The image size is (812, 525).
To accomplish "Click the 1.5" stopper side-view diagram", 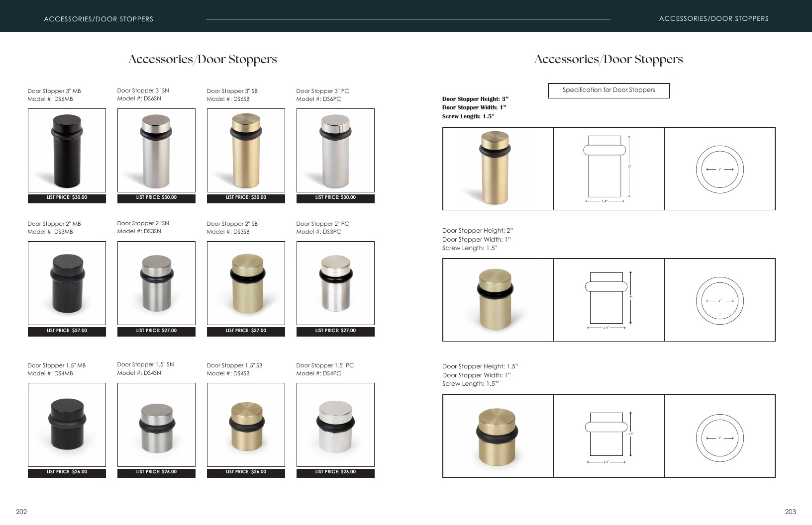I will pos(609,436).
